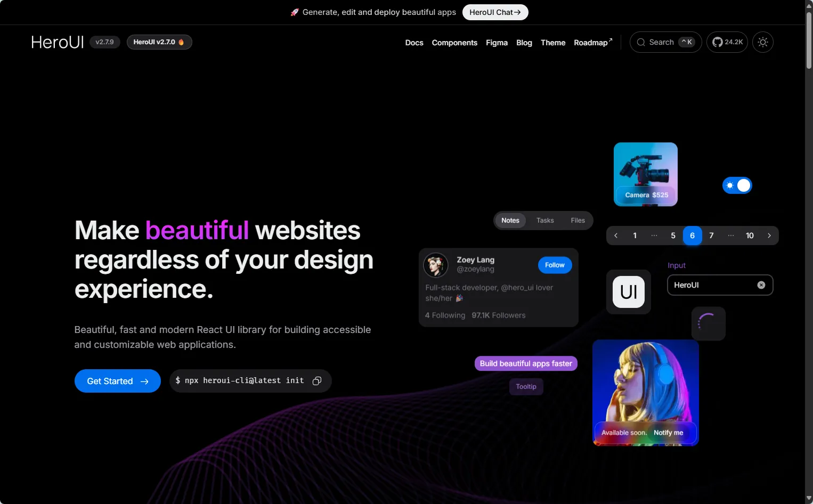Click Notify me on image card

point(668,433)
